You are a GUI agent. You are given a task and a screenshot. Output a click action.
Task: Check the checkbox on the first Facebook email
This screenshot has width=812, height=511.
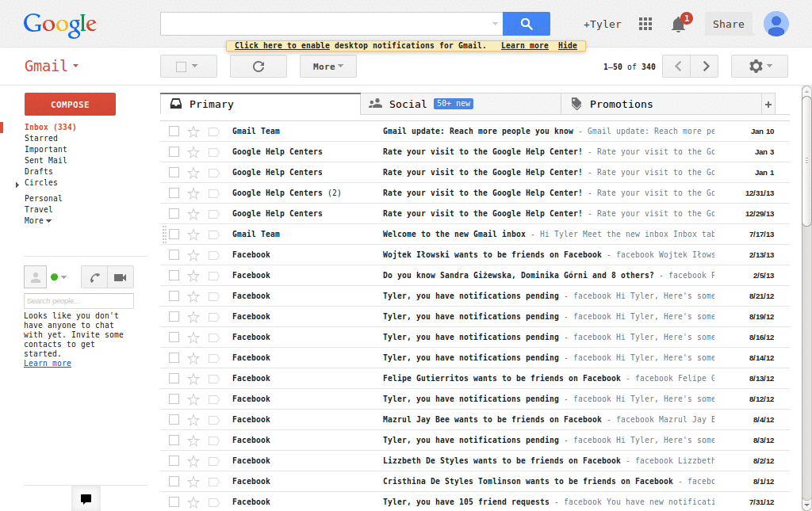coord(174,254)
